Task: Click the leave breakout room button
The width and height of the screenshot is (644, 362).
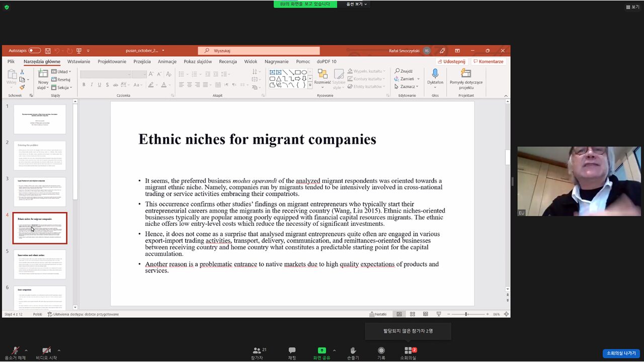Action: pos(621,353)
